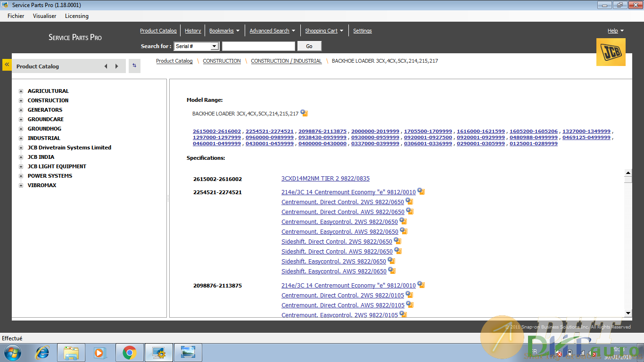Expand the AGRICULTURAL tree node
644x362 pixels.
tap(21, 91)
